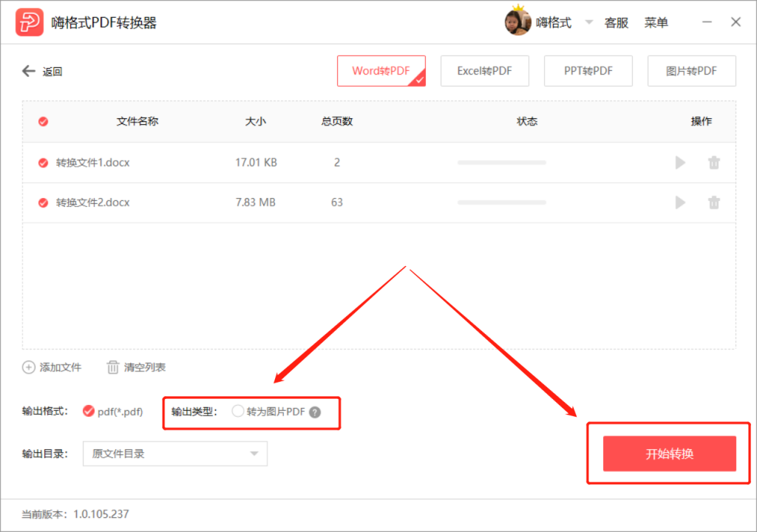Go back with the 返回 arrow
Image resolution: width=757 pixels, height=532 pixels.
[29, 72]
